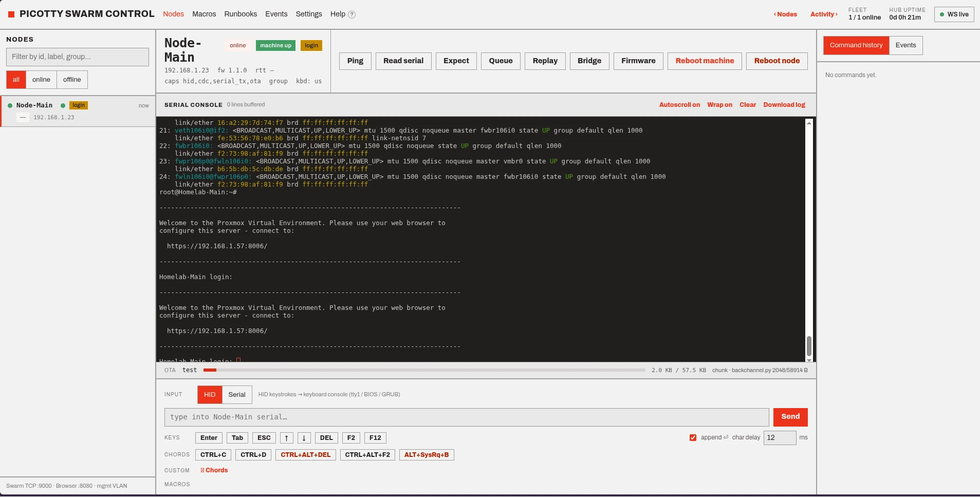Screen dimensions: 980x497
Task: Click the machine up badge
Action: 275,45
